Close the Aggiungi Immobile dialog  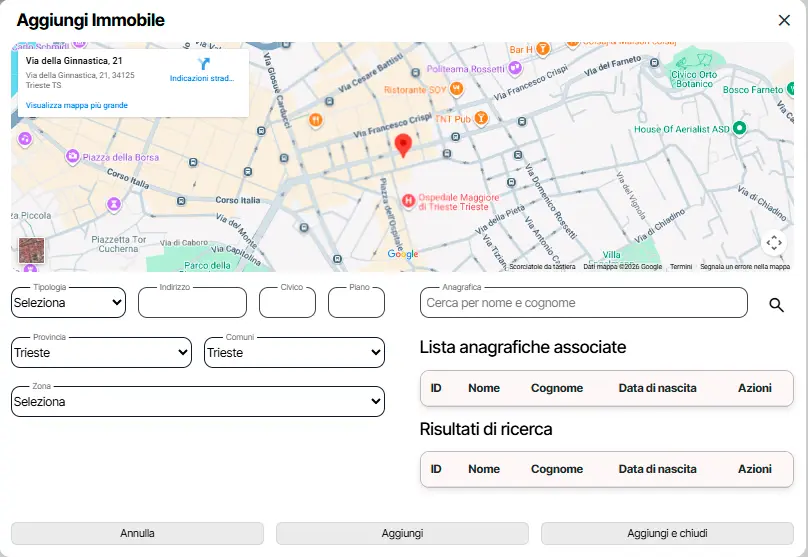coord(784,20)
